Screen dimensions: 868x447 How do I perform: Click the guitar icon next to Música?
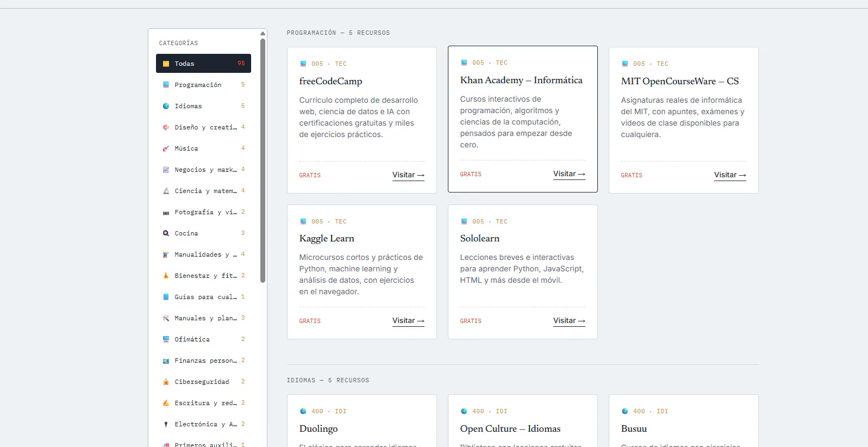coord(166,148)
